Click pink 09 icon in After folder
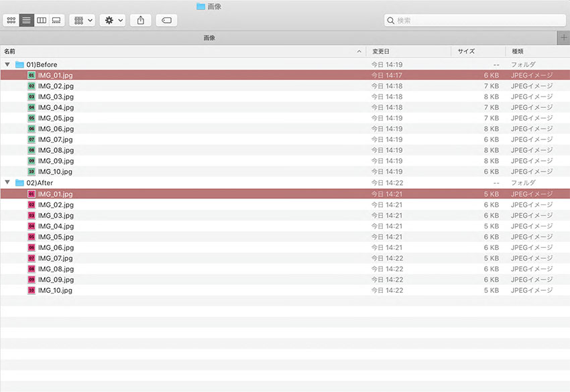This screenshot has height=392, width=570. click(x=32, y=279)
